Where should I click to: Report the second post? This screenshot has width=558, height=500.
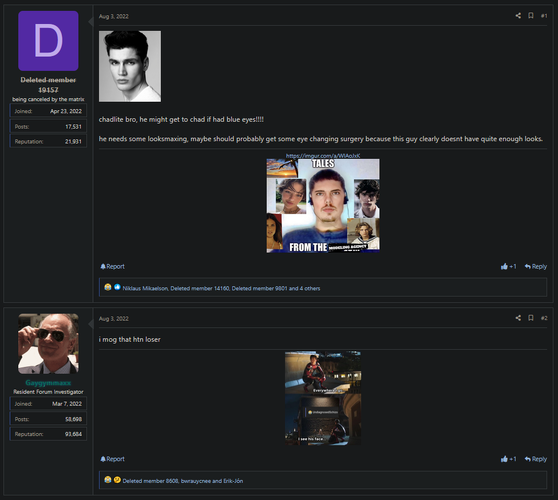point(112,459)
